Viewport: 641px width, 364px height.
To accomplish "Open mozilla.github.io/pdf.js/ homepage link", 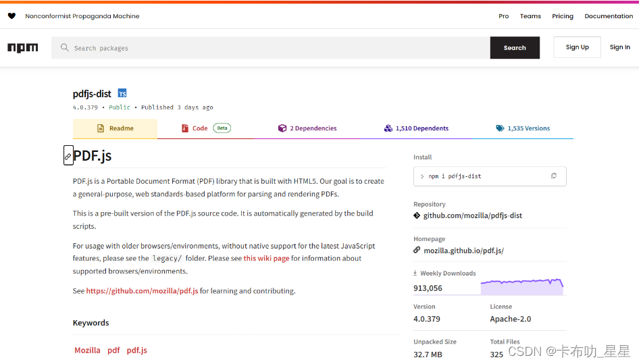I will [463, 251].
